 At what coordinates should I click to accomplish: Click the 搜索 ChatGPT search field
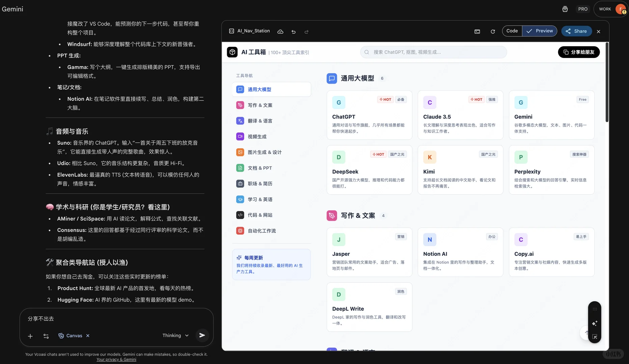click(433, 52)
